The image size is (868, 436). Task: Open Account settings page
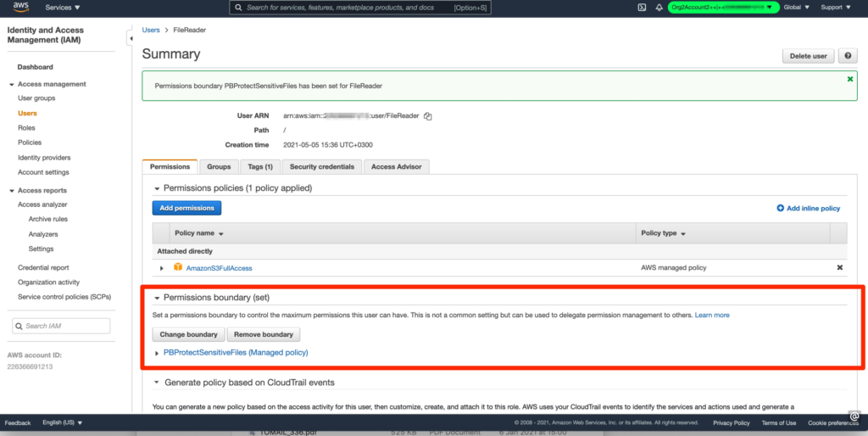click(x=44, y=172)
